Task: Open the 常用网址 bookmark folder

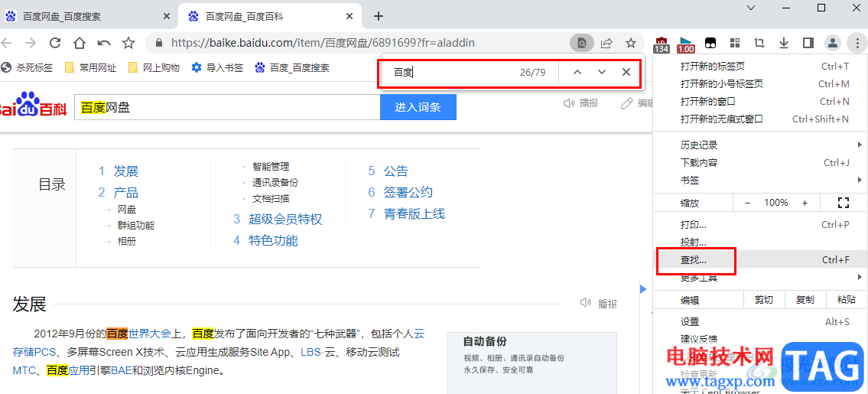Action: pyautogui.click(x=91, y=67)
